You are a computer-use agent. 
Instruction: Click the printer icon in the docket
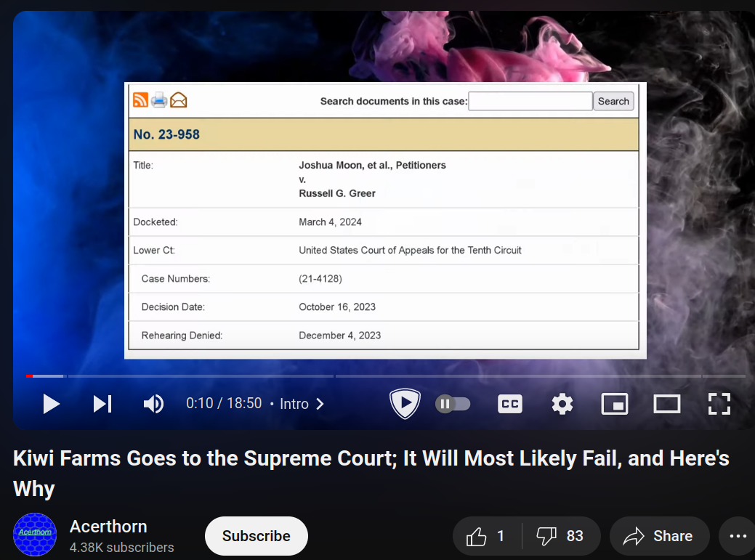[159, 100]
